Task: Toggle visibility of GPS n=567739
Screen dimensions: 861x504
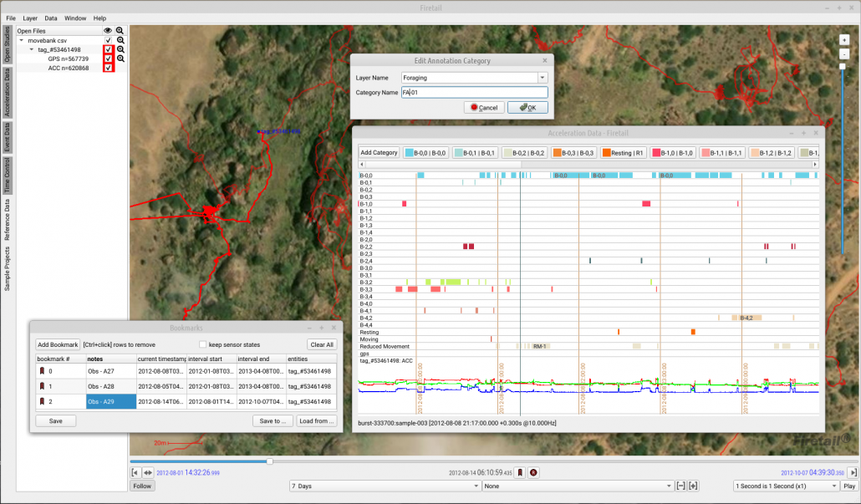Action: (x=108, y=59)
